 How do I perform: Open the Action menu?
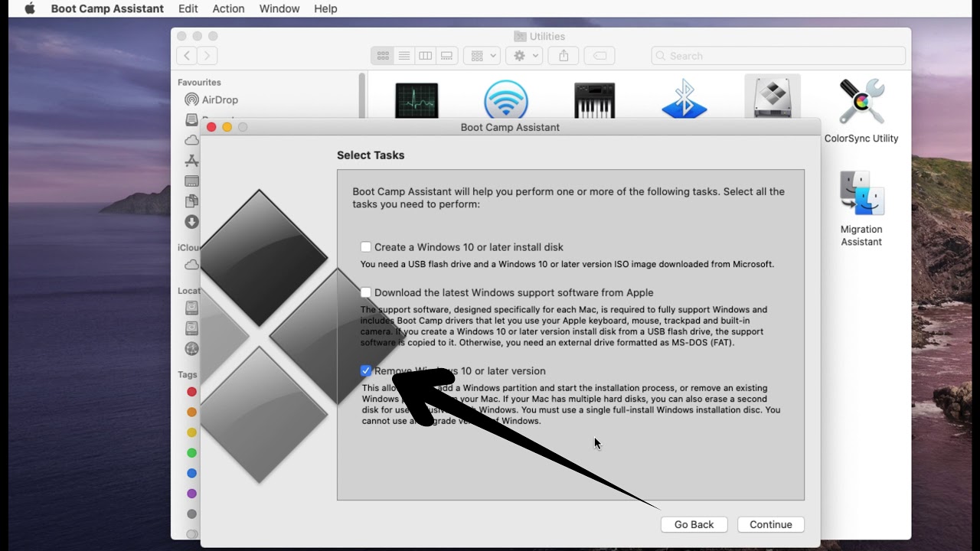pyautogui.click(x=228, y=8)
